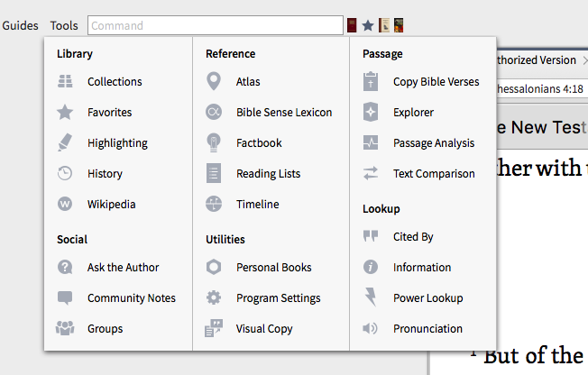Open Copy Bible Verses
This screenshot has height=375, width=588.
[x=436, y=82]
